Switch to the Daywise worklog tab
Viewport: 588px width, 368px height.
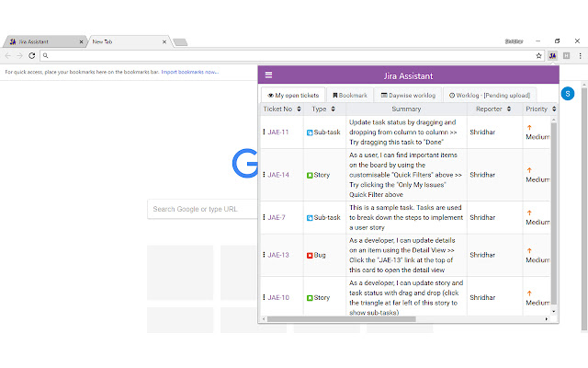[x=408, y=96]
